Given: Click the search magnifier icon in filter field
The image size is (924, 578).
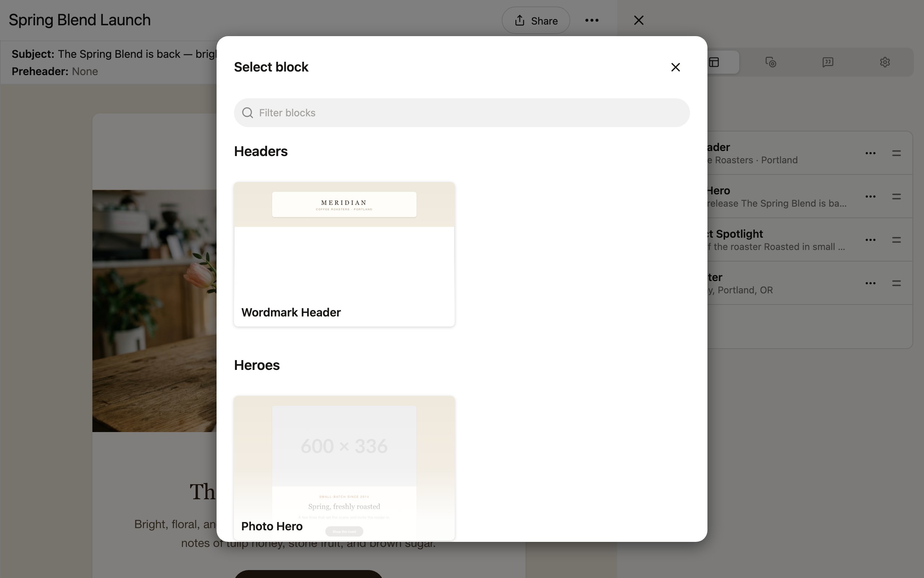Looking at the screenshot, I should pos(247,113).
